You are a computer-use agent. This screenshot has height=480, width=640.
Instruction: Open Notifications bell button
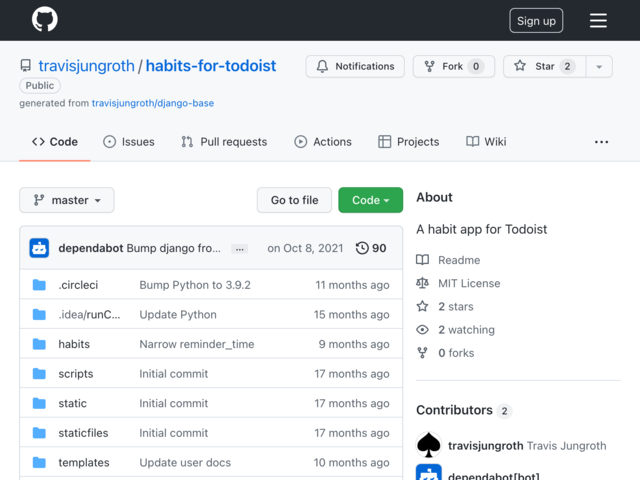point(355,66)
